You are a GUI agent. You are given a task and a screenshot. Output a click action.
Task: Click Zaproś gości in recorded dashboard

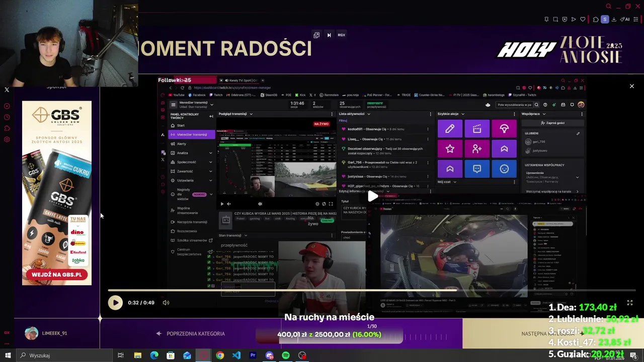(x=552, y=123)
